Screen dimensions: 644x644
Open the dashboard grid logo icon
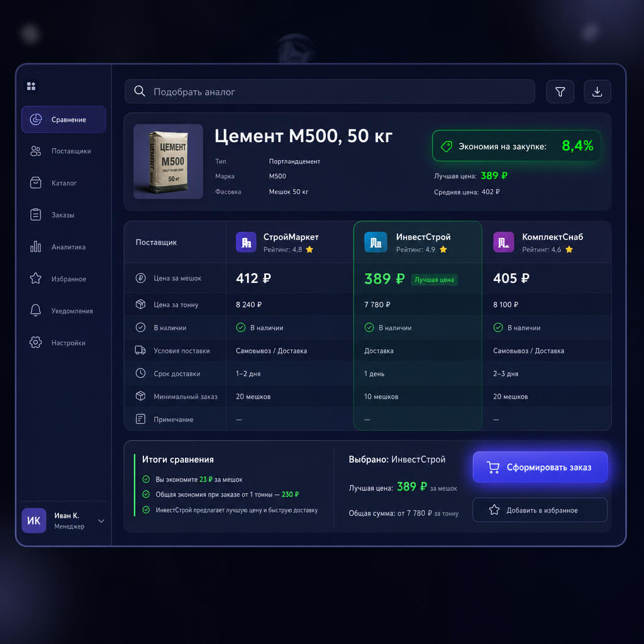[x=31, y=86]
